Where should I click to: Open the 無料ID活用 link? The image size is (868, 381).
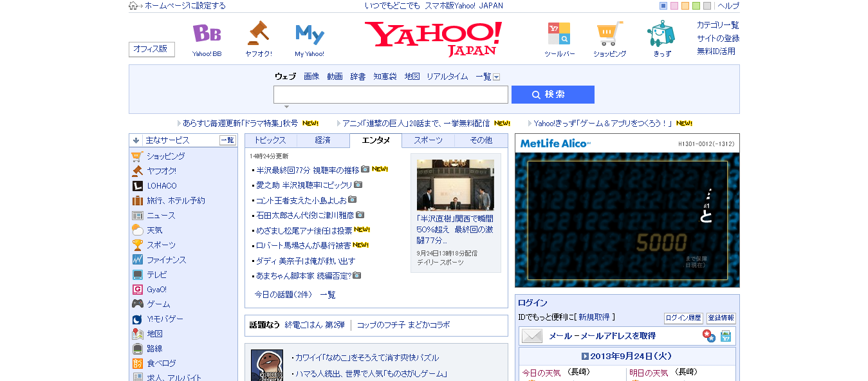[x=716, y=51]
